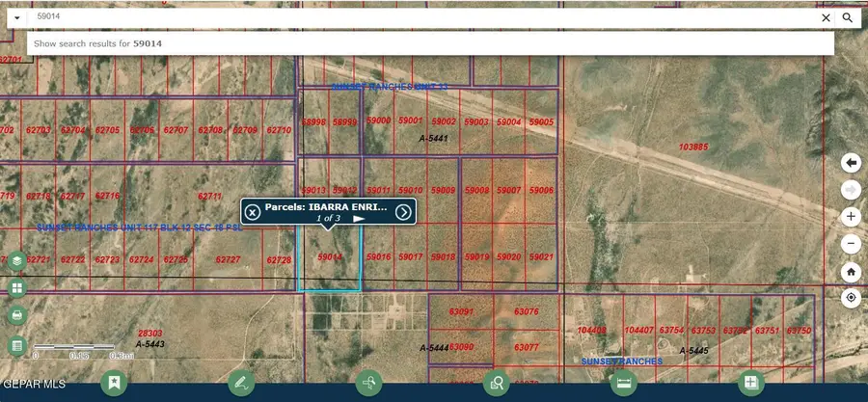Open the Layer List widget

tap(16, 260)
